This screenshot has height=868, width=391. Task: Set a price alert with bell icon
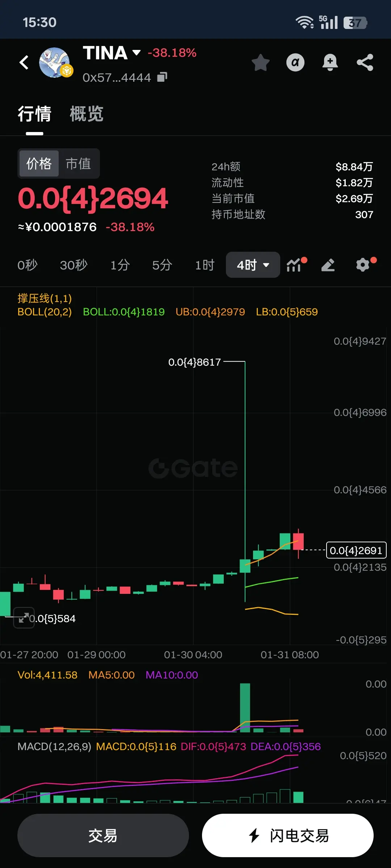tap(330, 62)
